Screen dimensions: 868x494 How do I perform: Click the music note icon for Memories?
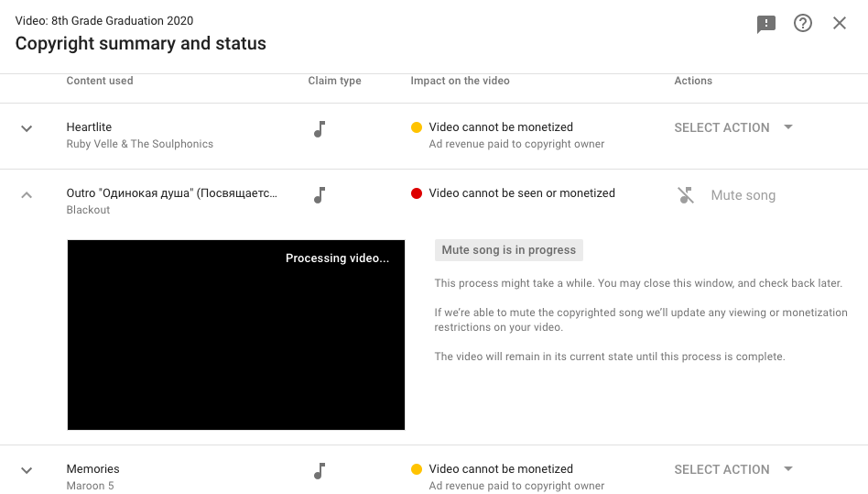pyautogui.click(x=320, y=471)
